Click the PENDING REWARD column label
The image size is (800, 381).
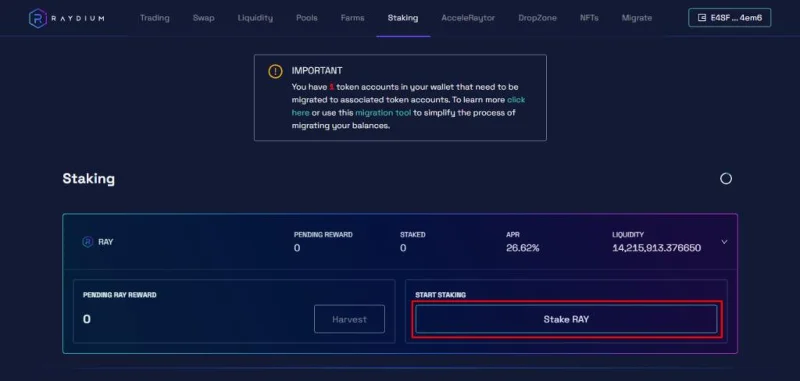(x=323, y=235)
